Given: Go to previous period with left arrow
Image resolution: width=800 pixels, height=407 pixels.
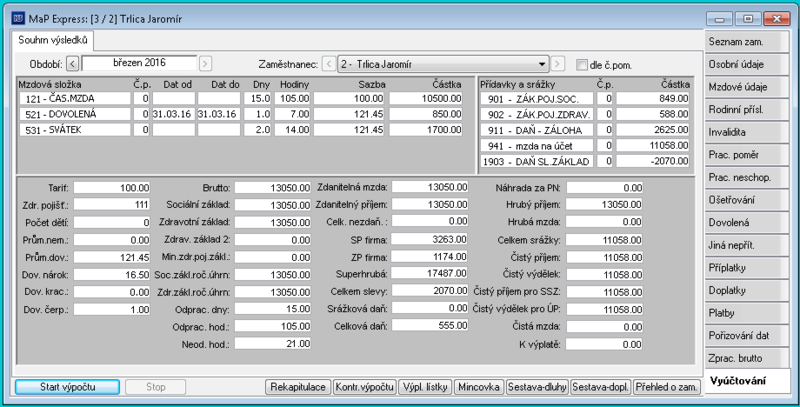Looking at the screenshot, I should (72, 64).
